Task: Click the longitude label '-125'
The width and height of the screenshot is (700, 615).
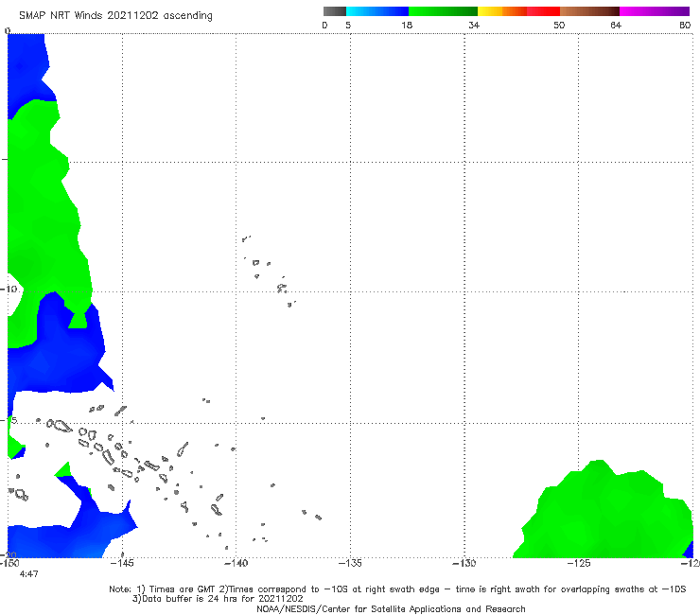Action: pos(579,564)
